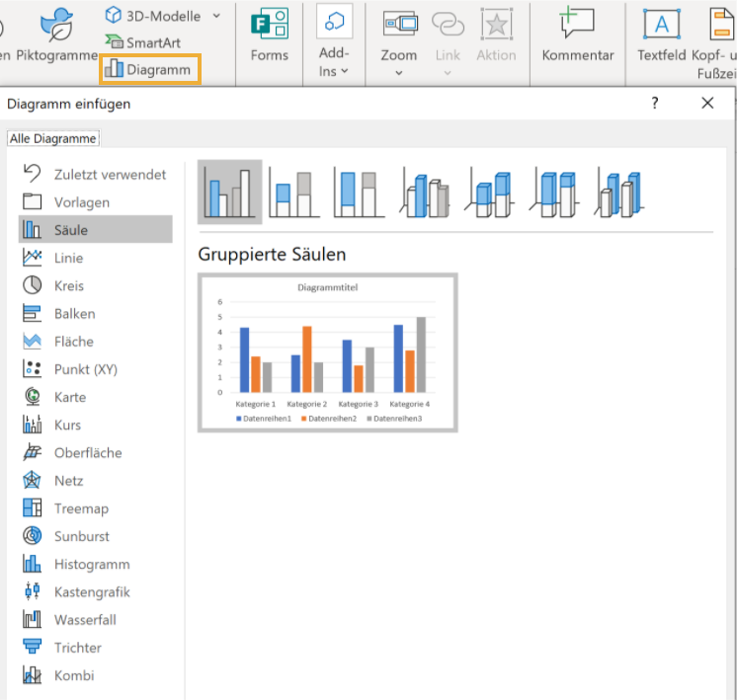Pick the grouped columns chart subtype icon
This screenshot has width=737, height=700.
[230, 193]
